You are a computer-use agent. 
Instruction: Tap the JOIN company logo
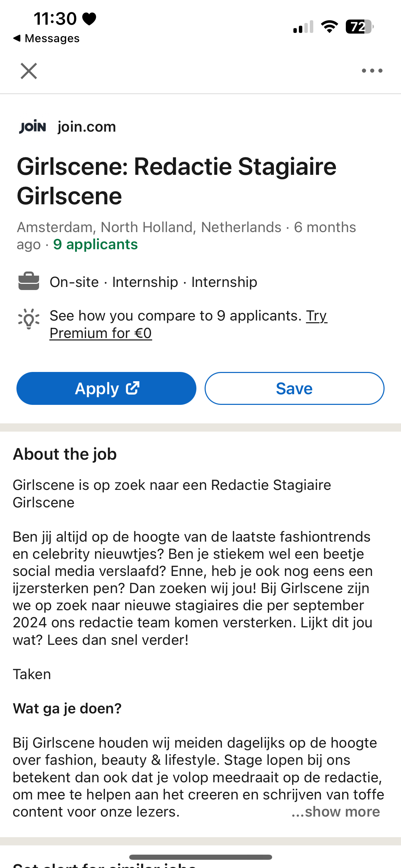pyautogui.click(x=33, y=127)
